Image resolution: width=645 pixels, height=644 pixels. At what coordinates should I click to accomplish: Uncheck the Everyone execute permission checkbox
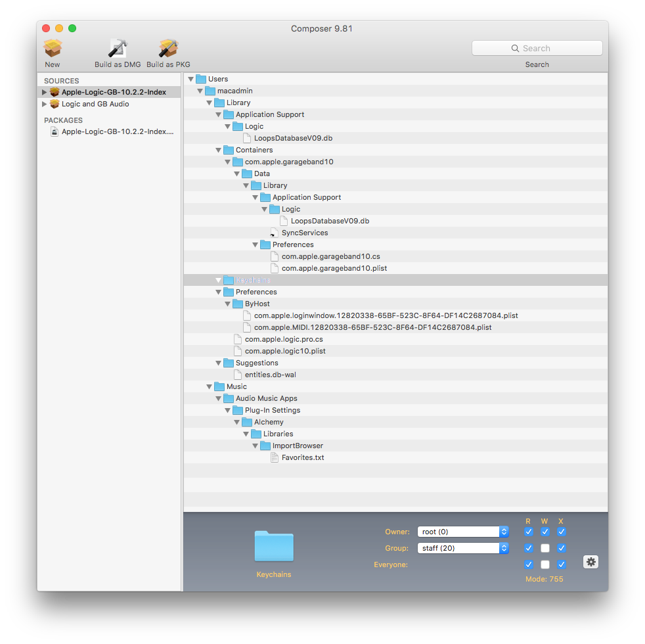point(562,564)
